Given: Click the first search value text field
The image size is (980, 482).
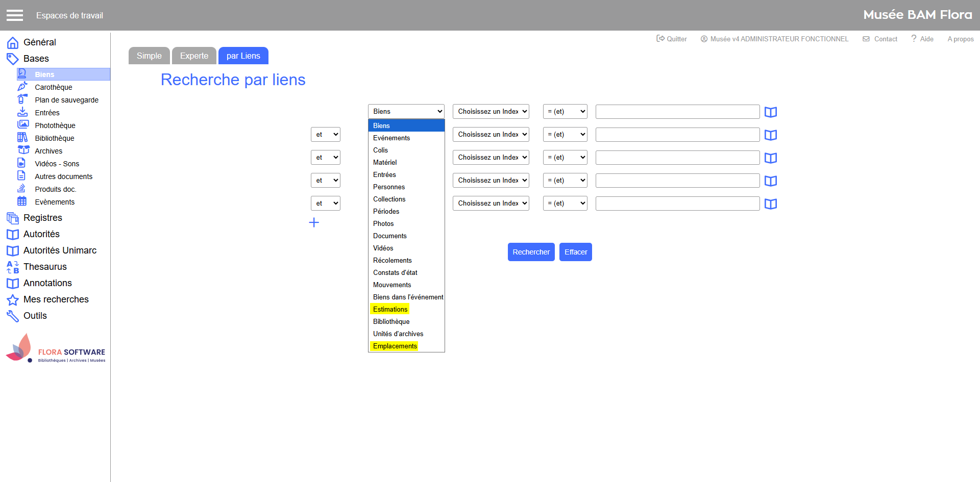Looking at the screenshot, I should [677, 112].
